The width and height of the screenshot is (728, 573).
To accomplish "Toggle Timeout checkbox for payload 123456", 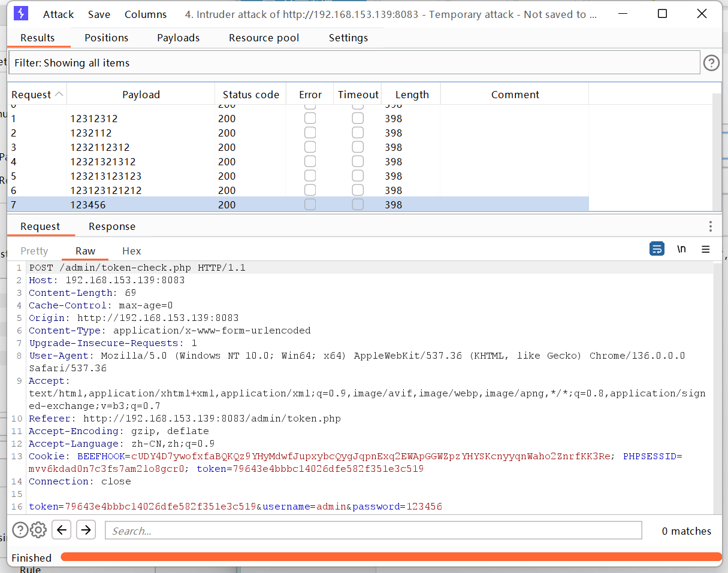I will [358, 205].
